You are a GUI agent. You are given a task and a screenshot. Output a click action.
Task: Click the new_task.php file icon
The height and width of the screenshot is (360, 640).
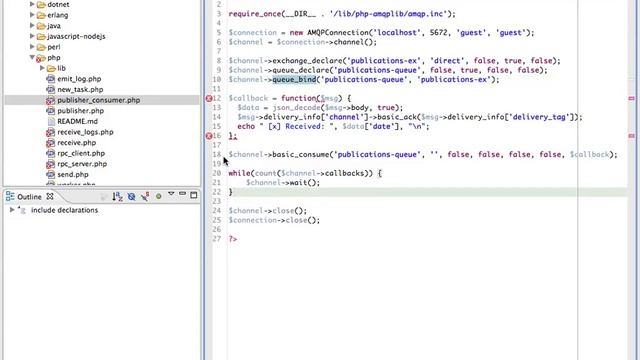(x=50, y=89)
